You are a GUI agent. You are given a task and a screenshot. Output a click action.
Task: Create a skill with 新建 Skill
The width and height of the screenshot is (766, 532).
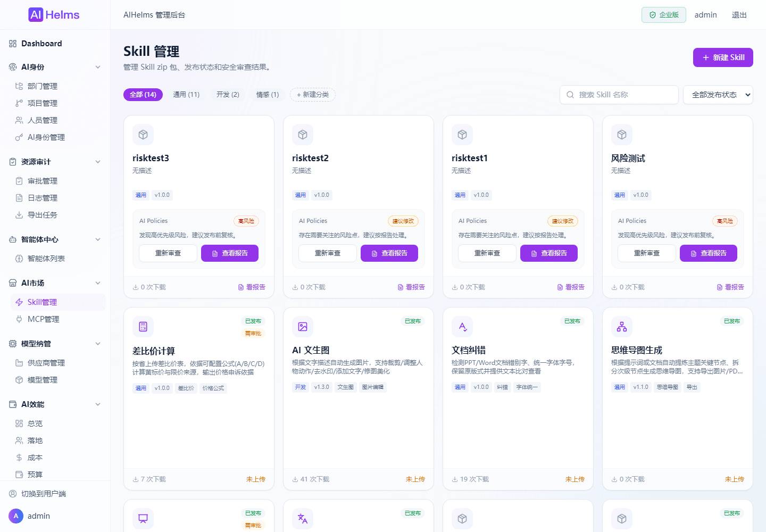point(723,57)
